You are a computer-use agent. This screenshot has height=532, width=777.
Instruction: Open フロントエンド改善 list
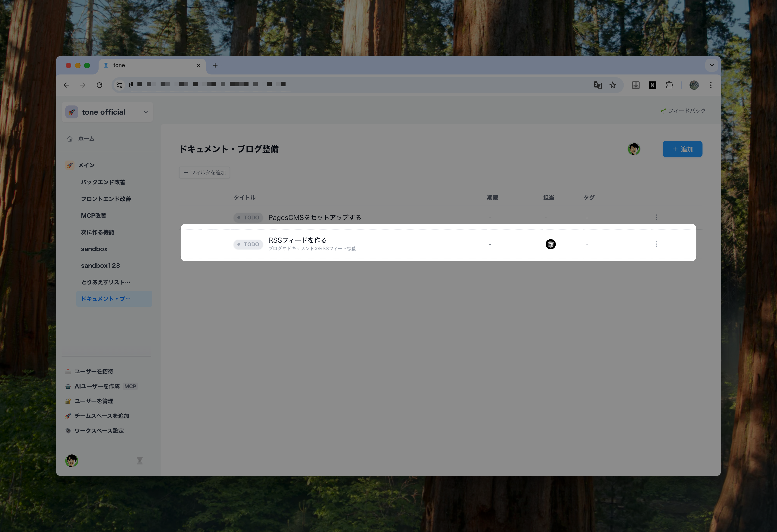point(106,199)
